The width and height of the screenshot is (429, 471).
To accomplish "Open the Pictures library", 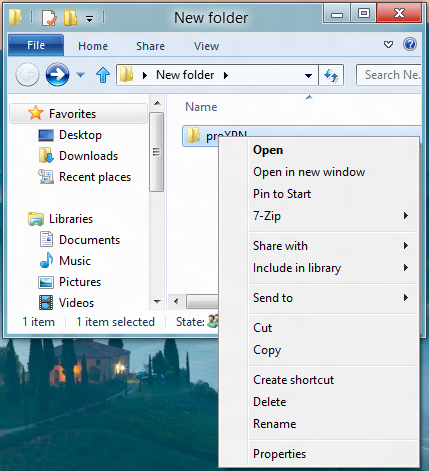I will click(80, 282).
